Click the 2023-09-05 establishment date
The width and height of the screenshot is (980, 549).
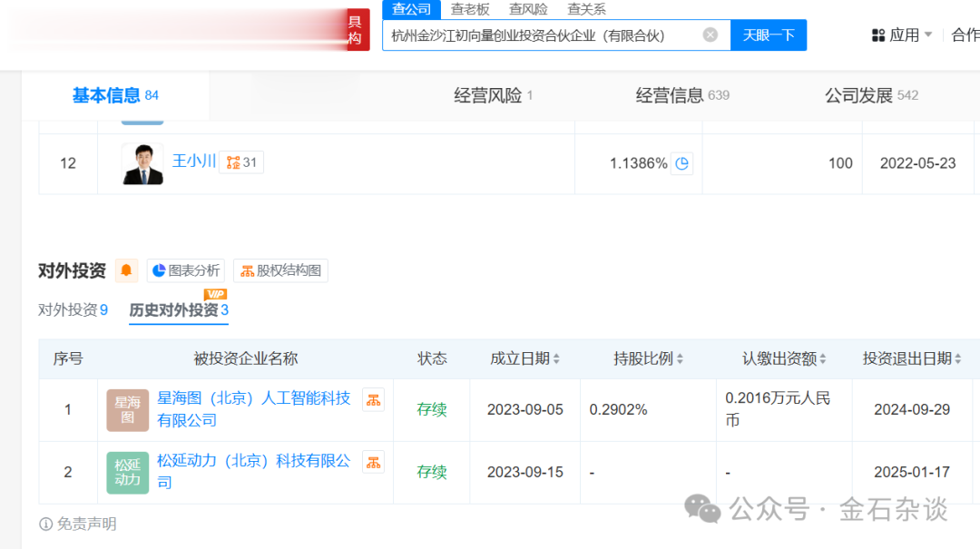[525, 409]
